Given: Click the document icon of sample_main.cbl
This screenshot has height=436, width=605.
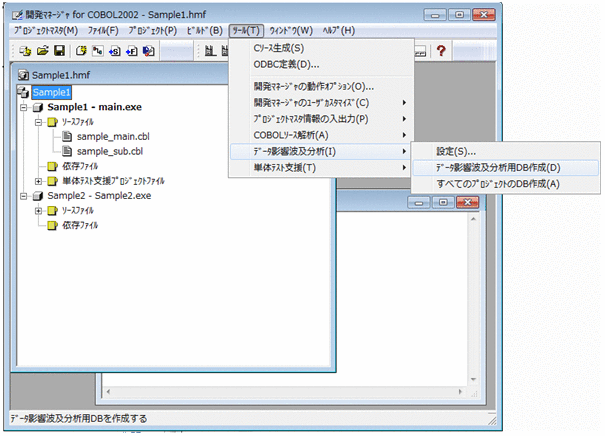Looking at the screenshot, I should [x=67, y=137].
